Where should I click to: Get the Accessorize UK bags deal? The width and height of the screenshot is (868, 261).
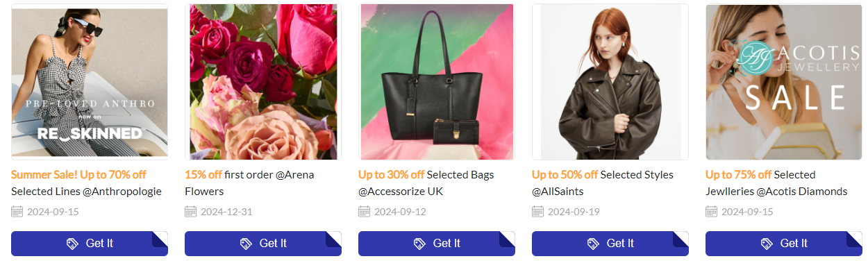tap(437, 244)
